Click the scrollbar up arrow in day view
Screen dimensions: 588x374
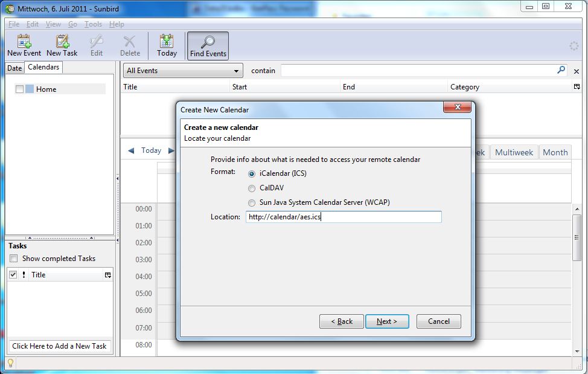point(577,209)
